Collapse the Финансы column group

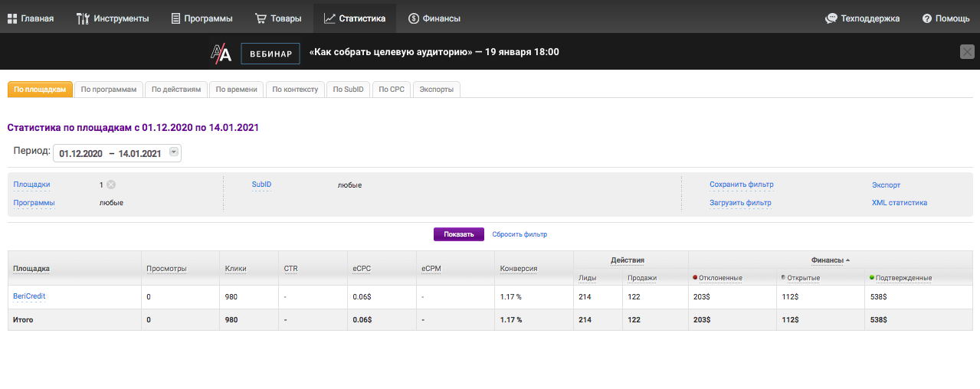click(x=831, y=260)
